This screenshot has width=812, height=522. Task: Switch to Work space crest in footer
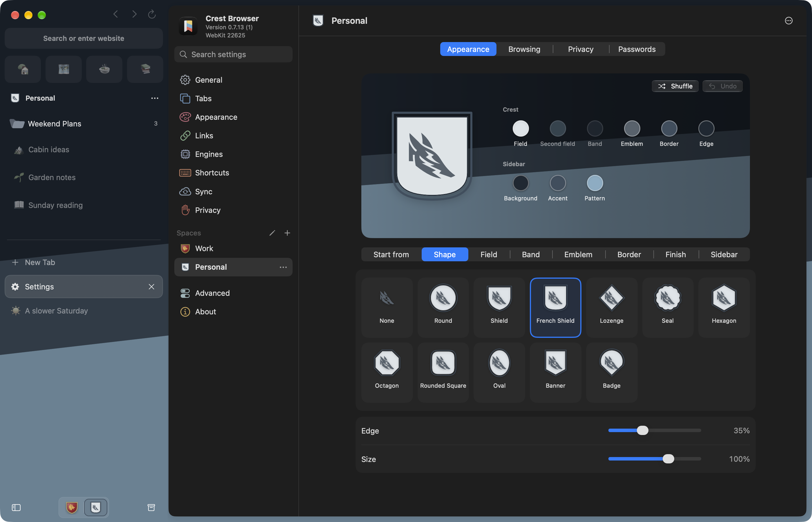click(72, 507)
